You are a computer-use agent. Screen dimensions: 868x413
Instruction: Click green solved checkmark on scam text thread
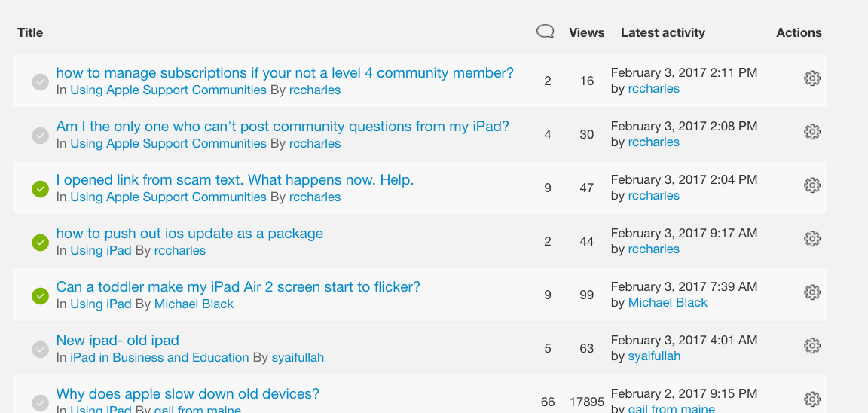click(x=40, y=189)
